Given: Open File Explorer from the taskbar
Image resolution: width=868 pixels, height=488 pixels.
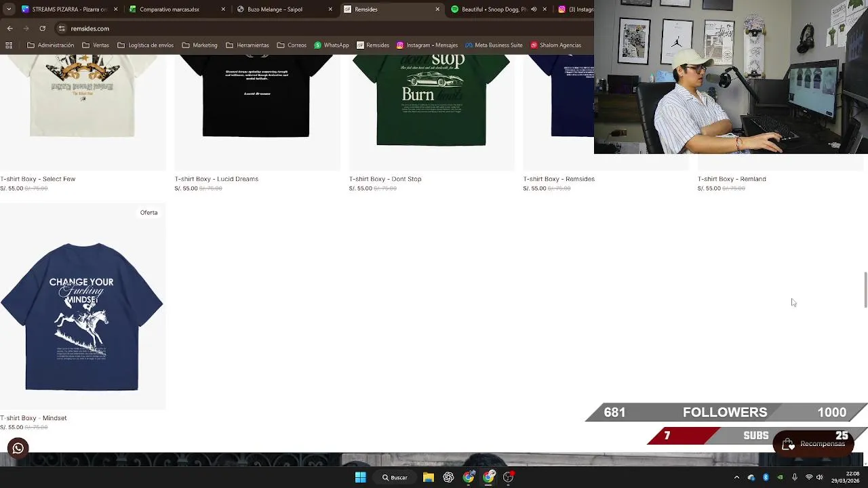Looking at the screenshot, I should [x=429, y=477].
